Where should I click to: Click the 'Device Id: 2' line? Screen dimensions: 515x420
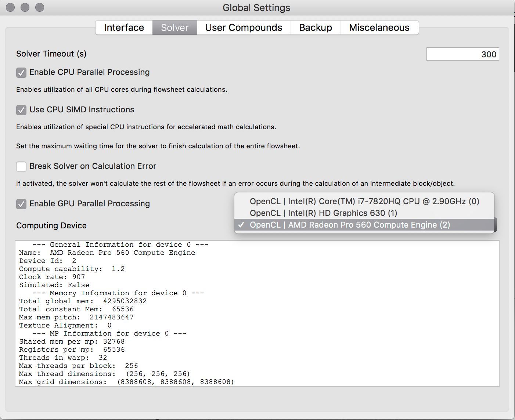(x=48, y=261)
